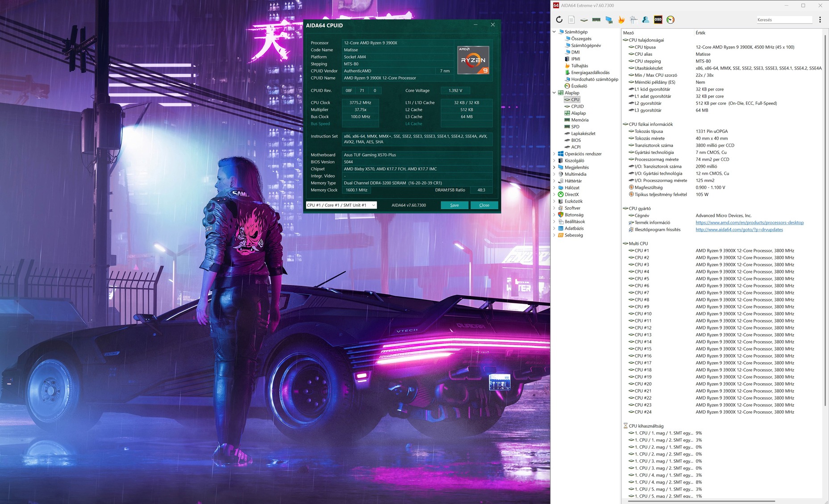Select Hordozható számítógép tree item
Screen dimensions: 829x504
(x=595, y=79)
